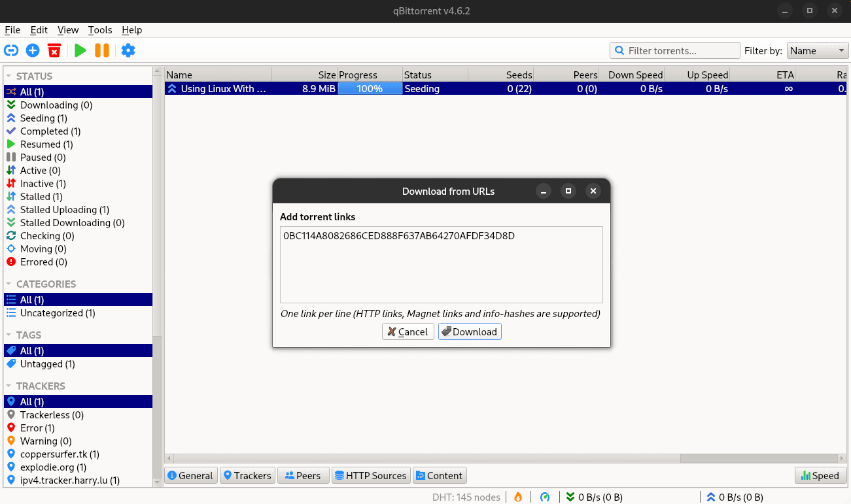Select the ipv4.tracker.harry.lu (1) tracker
Image resolution: width=851 pixels, height=504 pixels.
[78, 480]
